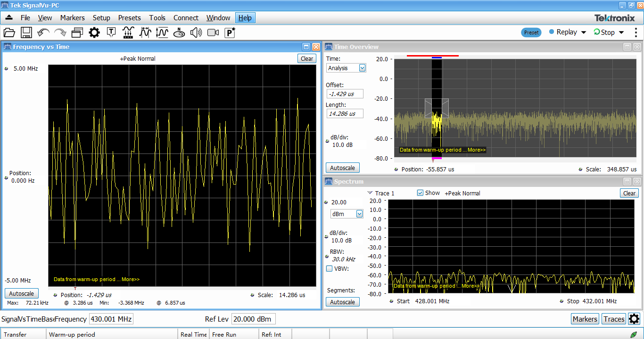Save using the floppy disk icon

(x=26, y=32)
